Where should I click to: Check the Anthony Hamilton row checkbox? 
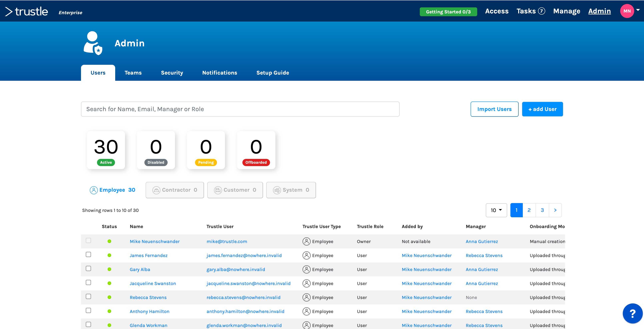coord(88,310)
